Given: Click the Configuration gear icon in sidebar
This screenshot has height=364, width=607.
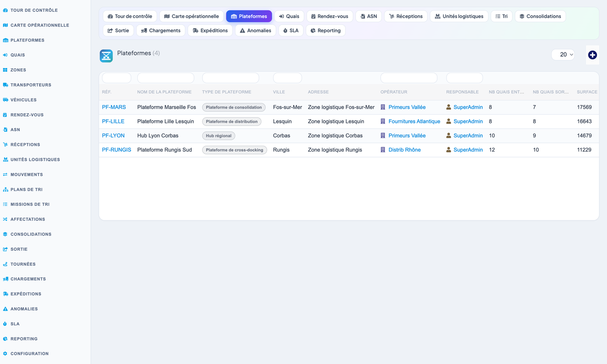Looking at the screenshot, I should tap(5, 354).
